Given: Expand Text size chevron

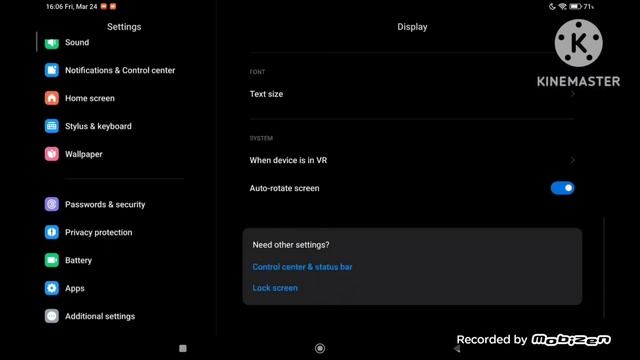Looking at the screenshot, I should 573,94.
